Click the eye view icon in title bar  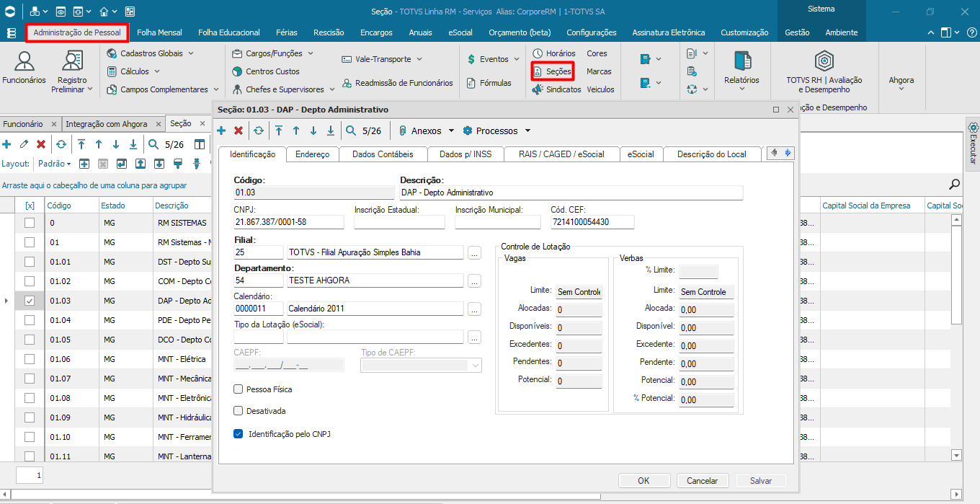click(x=61, y=12)
